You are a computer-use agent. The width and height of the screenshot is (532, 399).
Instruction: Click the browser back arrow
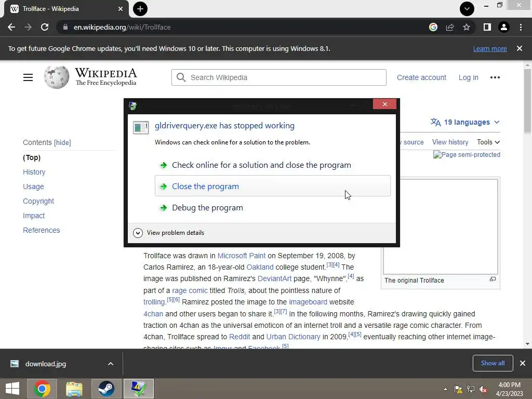[11, 27]
